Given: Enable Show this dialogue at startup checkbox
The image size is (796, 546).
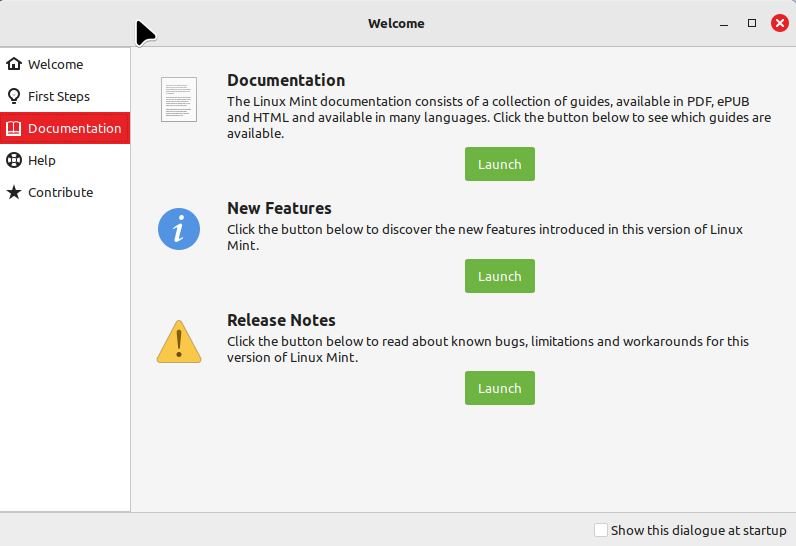Looking at the screenshot, I should click(601, 530).
